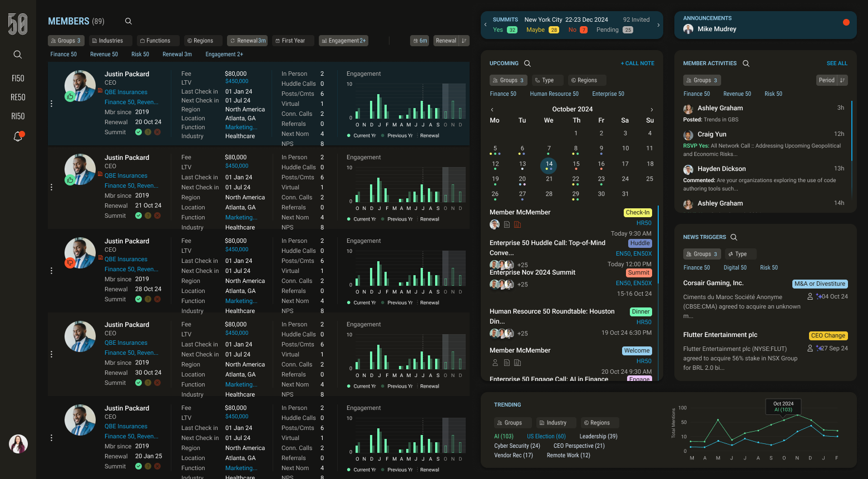The width and height of the screenshot is (868, 479).
Task: Show next month in October 2024 calendar
Action: pyautogui.click(x=652, y=110)
